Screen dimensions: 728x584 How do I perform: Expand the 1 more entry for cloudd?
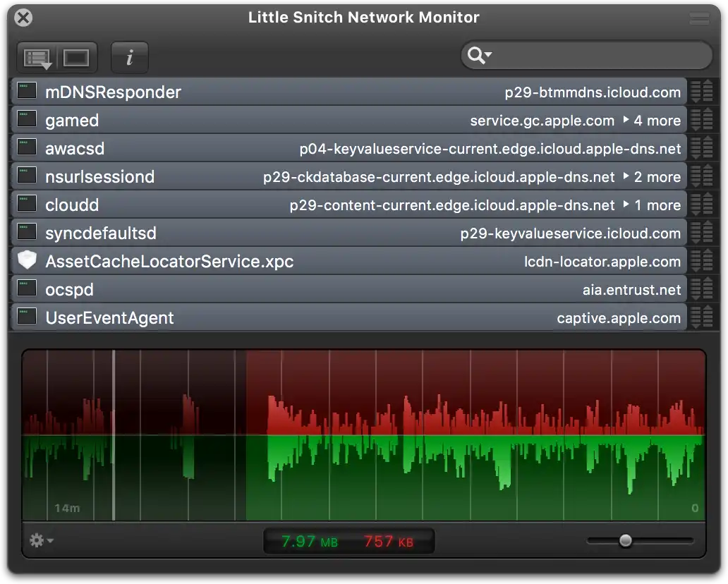point(656,205)
